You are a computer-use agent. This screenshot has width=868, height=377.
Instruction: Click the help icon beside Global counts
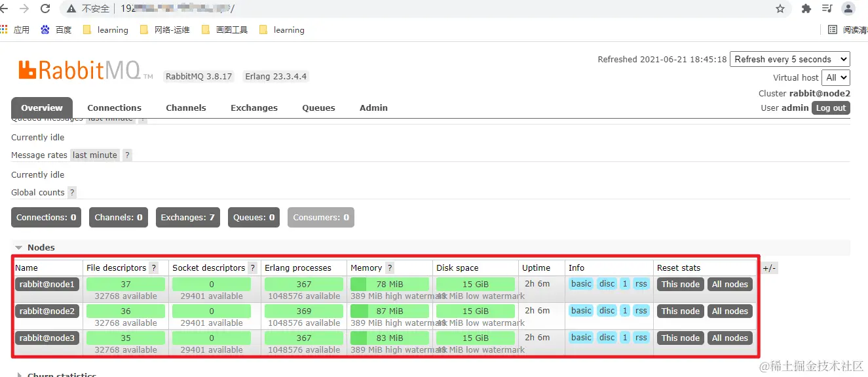pyautogui.click(x=72, y=192)
